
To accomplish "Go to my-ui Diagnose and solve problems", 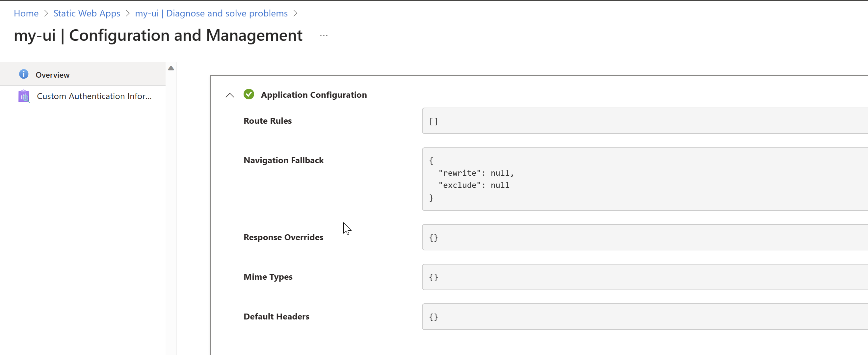I will (211, 13).
